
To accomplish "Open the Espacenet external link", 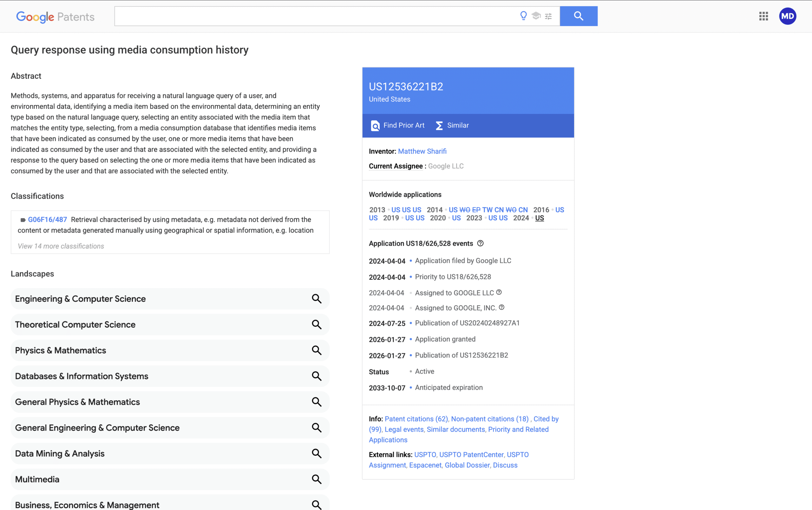I will pos(425,465).
